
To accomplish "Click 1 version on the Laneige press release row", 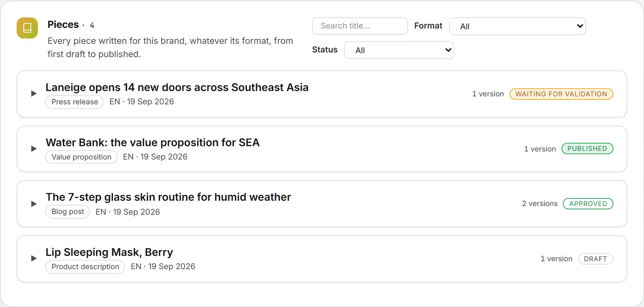I will tap(488, 94).
